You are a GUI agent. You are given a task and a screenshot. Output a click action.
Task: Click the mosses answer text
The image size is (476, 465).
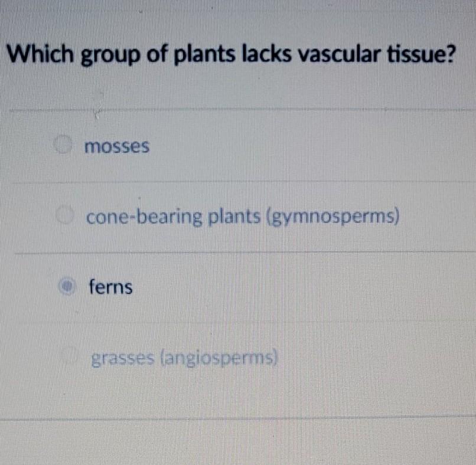(117, 146)
